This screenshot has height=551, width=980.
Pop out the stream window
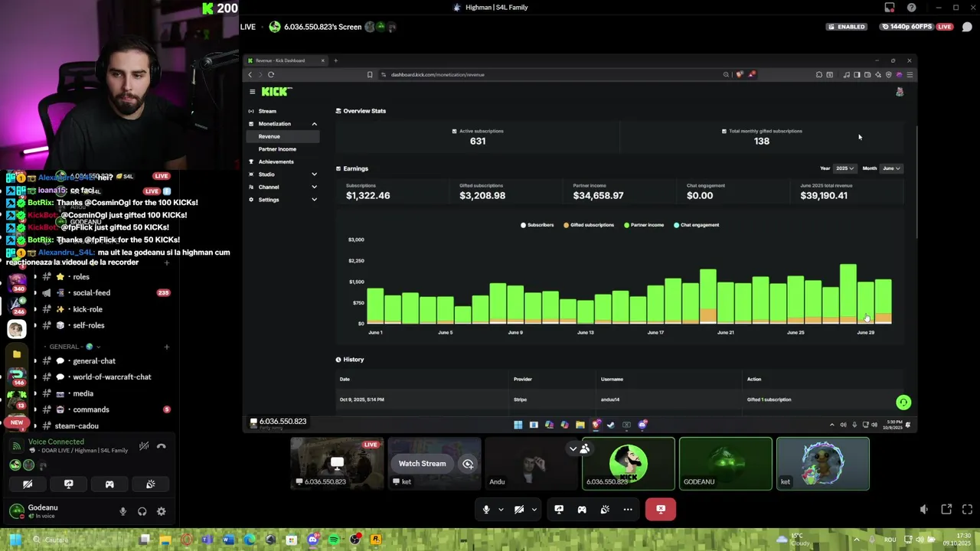(946, 509)
